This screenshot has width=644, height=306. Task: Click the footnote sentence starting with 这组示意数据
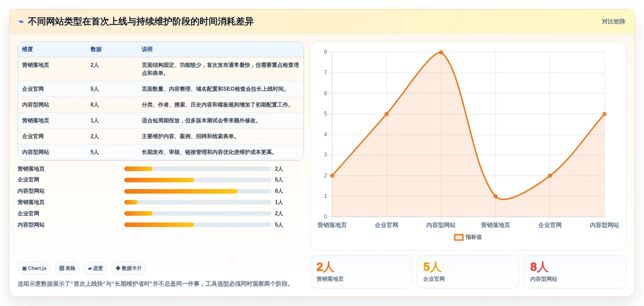[155, 284]
